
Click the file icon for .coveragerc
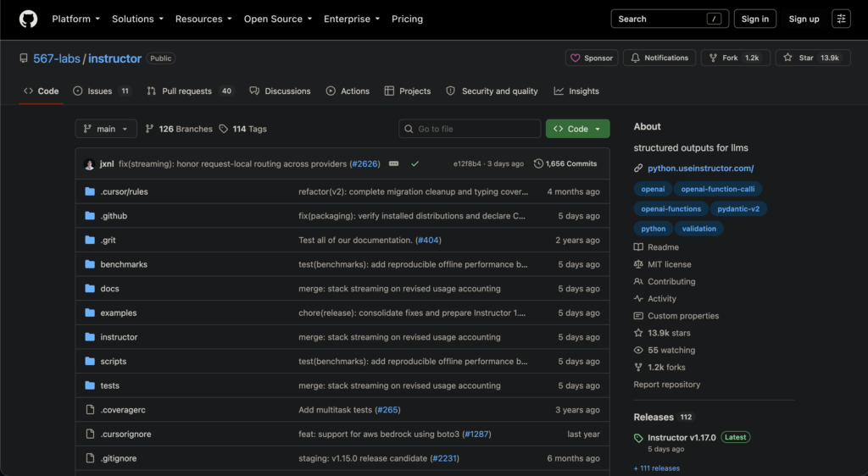point(90,410)
